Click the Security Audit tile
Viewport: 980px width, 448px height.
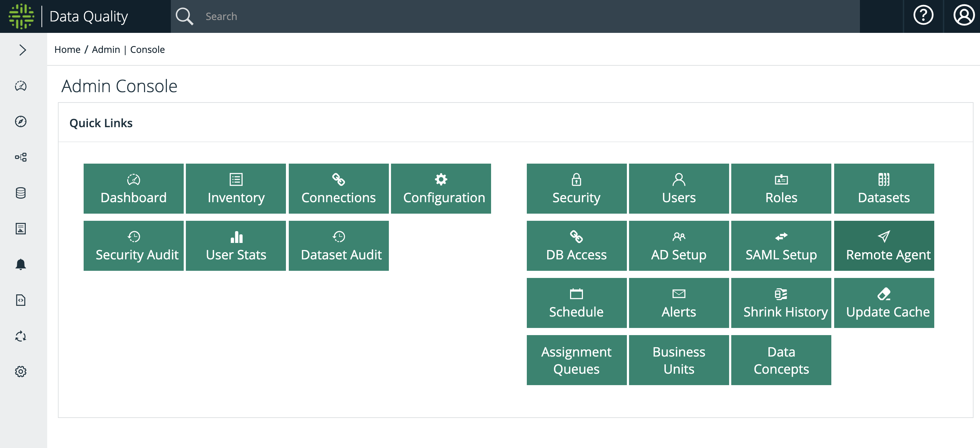(134, 245)
